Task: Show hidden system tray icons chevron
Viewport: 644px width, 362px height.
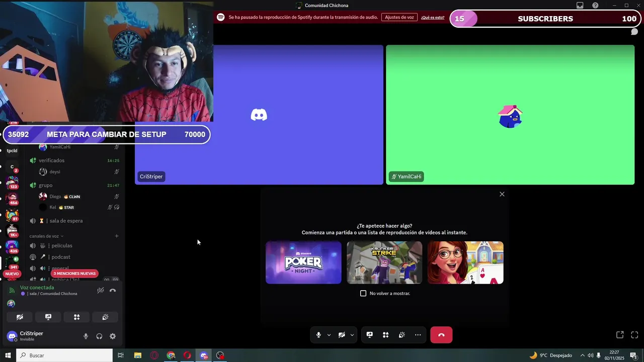Action: (583, 355)
